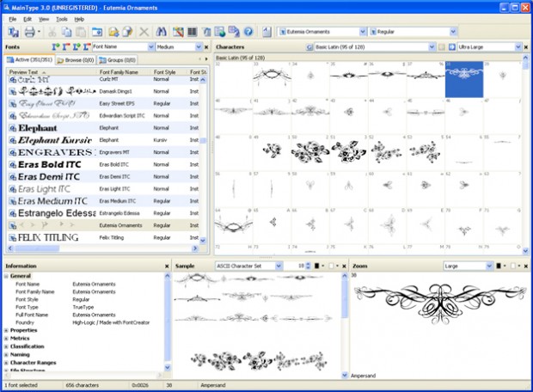Viewport: 533px width, 392px height.
Task: Open the Print button dropdown arrow
Action: pos(39,32)
